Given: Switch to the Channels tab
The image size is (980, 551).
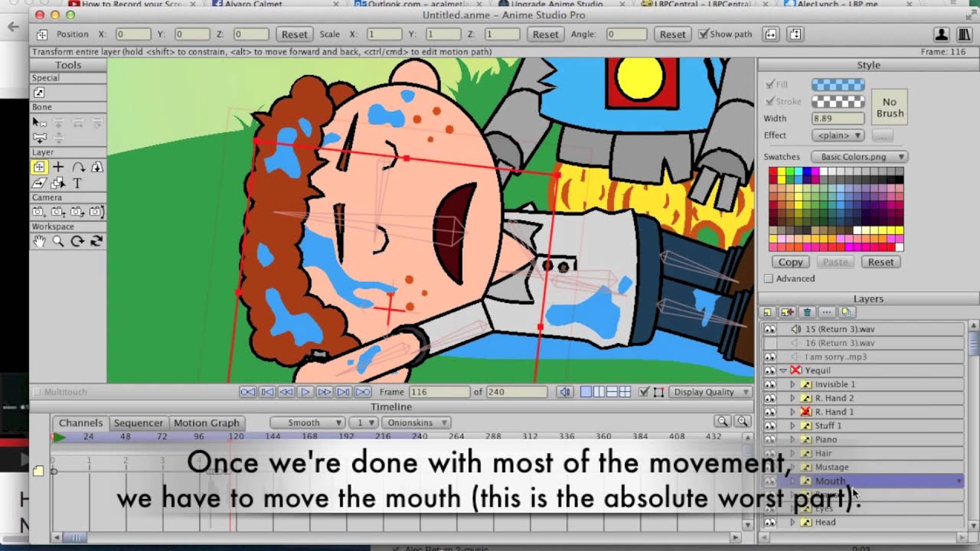Looking at the screenshot, I should [x=80, y=422].
